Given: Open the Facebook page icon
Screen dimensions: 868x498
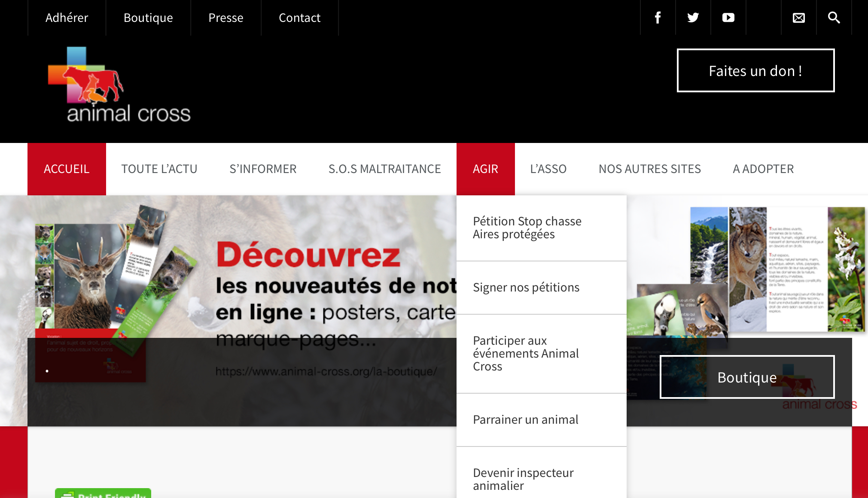Looking at the screenshot, I should pos(658,18).
